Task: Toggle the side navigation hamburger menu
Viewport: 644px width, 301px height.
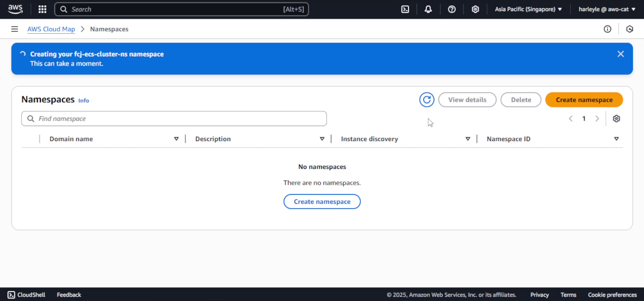Action: click(14, 29)
